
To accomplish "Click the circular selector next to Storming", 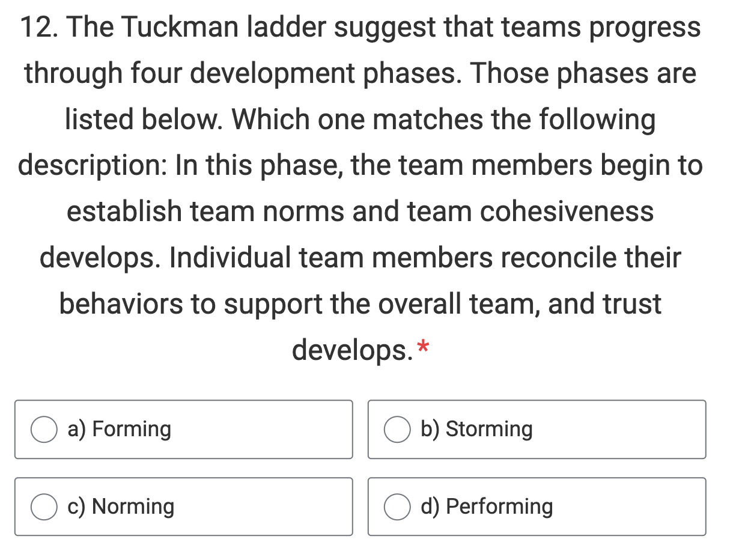I will coord(397,429).
